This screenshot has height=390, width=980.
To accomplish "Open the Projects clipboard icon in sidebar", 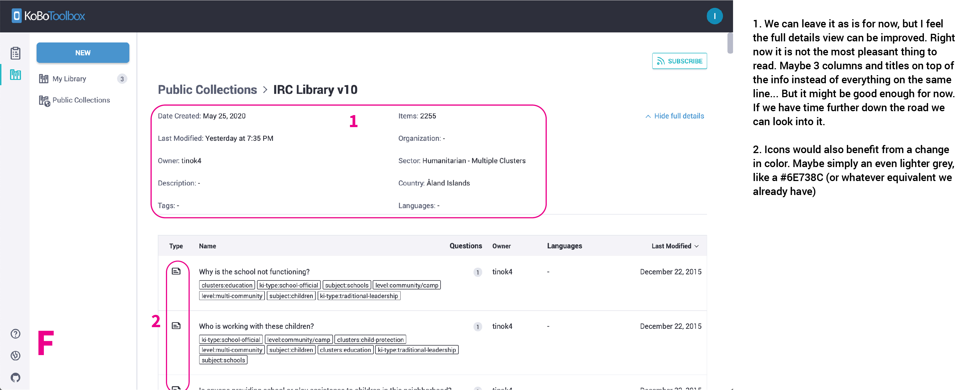I will (x=15, y=53).
